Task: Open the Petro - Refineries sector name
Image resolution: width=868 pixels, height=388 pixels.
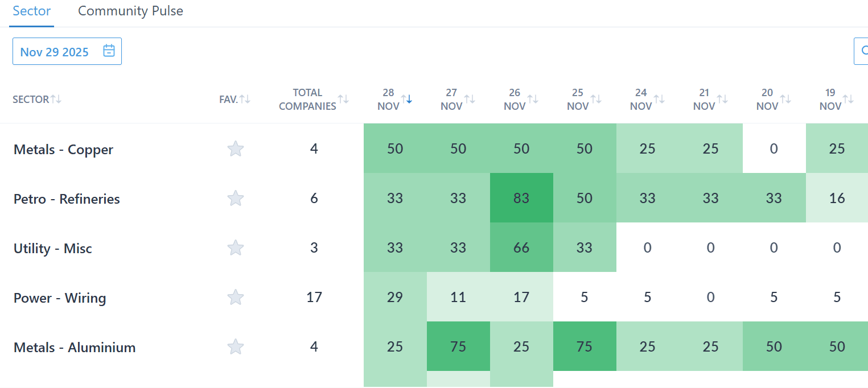Action: [67, 199]
